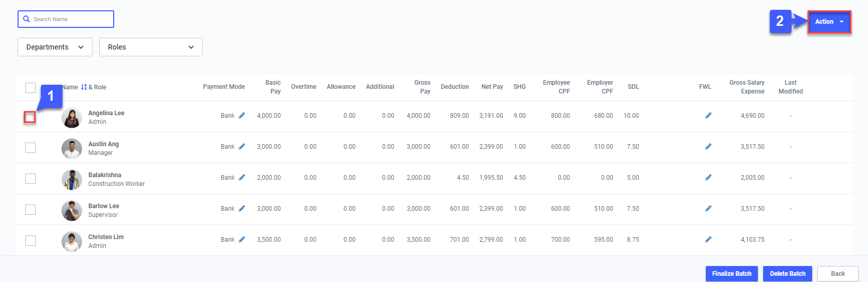Check the select-all checkbox in header

[x=30, y=88]
